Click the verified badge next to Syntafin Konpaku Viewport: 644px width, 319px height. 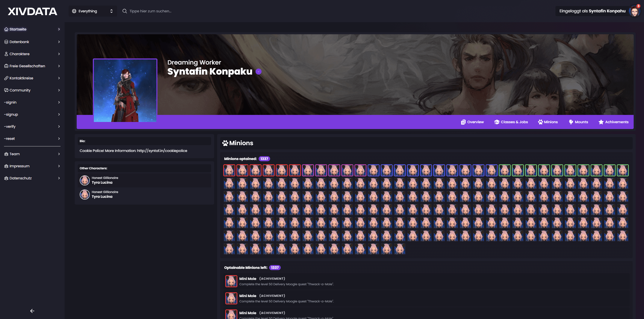click(258, 72)
